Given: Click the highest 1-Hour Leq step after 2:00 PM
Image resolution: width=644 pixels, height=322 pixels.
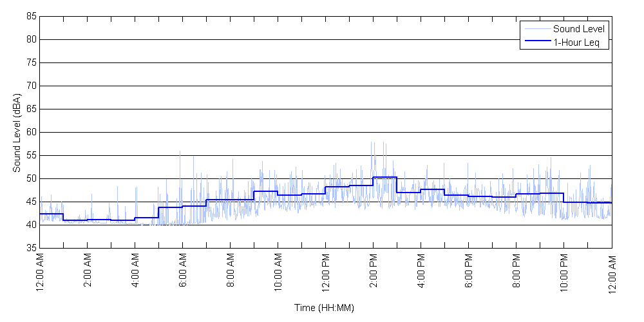Looking at the screenshot, I should pos(385,177).
